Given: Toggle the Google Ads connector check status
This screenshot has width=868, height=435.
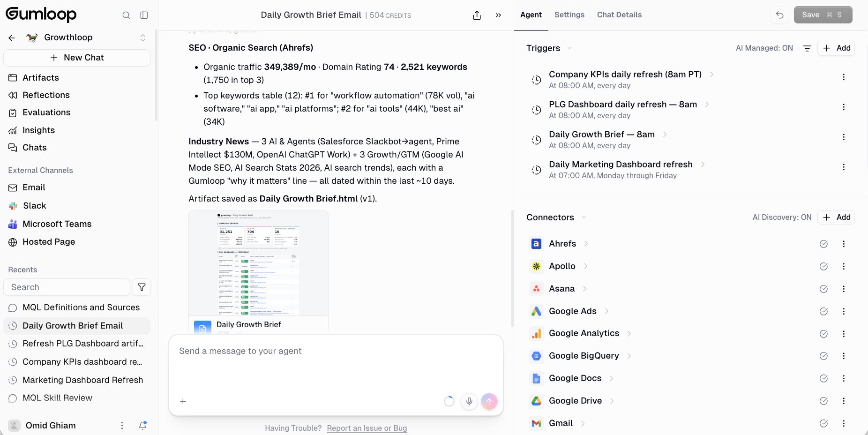Looking at the screenshot, I should (823, 311).
